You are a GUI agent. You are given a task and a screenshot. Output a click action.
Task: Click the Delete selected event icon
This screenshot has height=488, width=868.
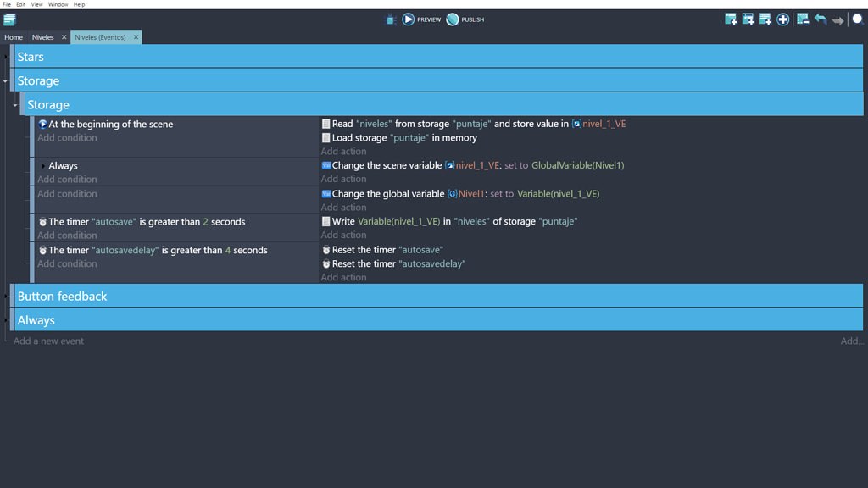pos(802,19)
